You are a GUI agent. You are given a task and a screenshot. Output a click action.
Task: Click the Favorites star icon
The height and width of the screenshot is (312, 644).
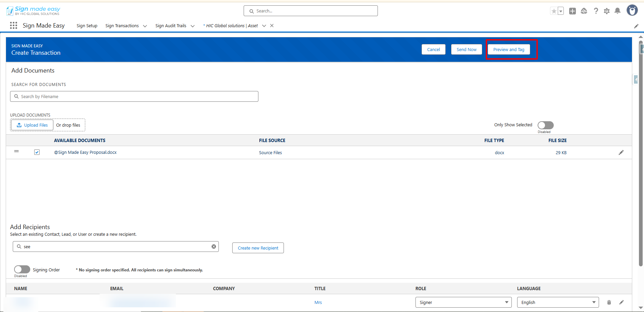pyautogui.click(x=554, y=11)
